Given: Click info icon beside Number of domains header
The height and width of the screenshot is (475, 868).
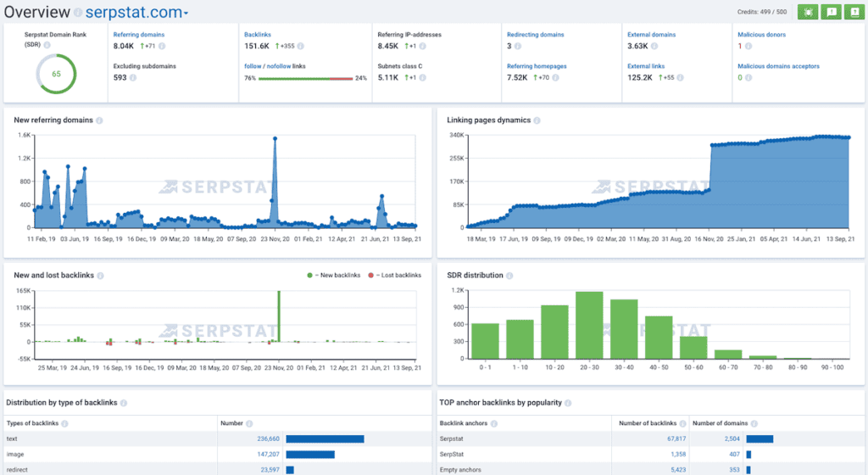Looking at the screenshot, I should (754, 423).
